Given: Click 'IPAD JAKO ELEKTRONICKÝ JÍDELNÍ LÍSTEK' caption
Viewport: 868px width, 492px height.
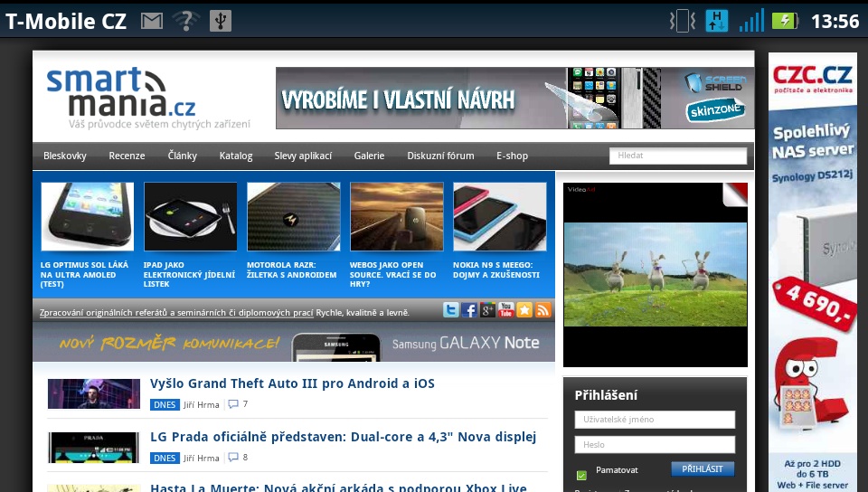Looking at the screenshot, I should click(189, 275).
